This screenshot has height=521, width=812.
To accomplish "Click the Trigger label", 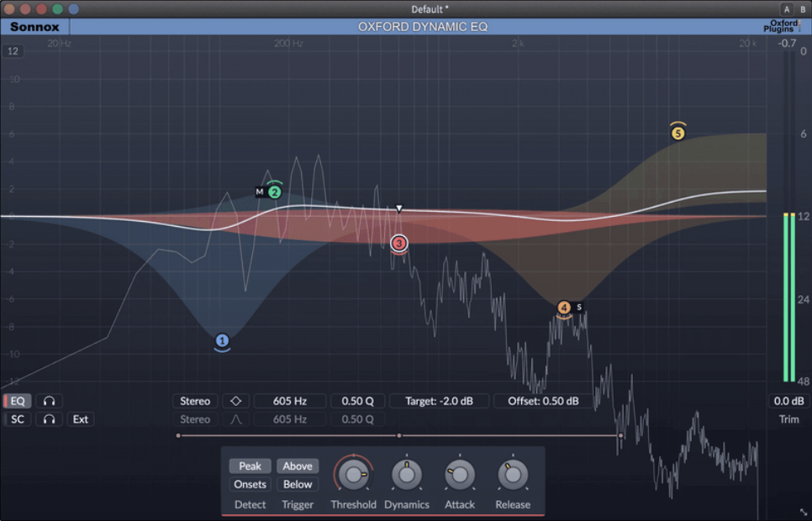I will point(298,504).
